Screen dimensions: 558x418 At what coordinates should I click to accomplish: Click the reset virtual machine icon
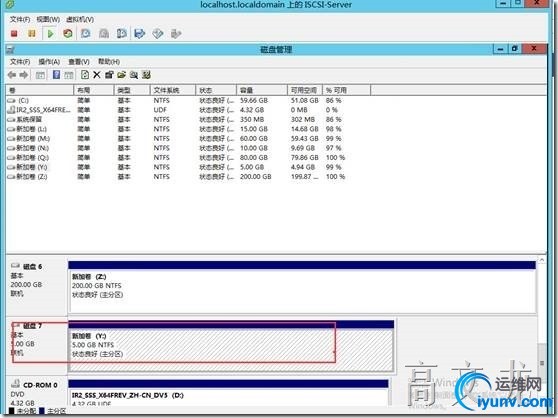click(68, 33)
